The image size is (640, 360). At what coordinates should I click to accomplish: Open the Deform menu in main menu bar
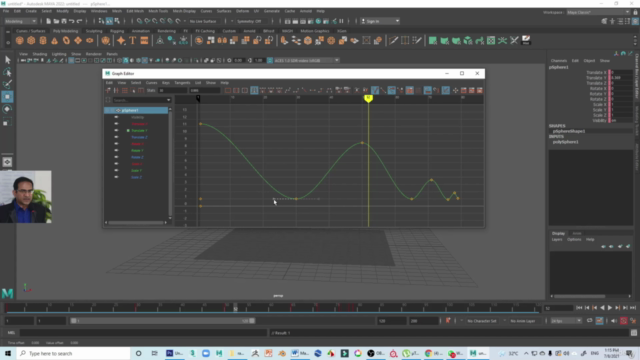point(242,11)
